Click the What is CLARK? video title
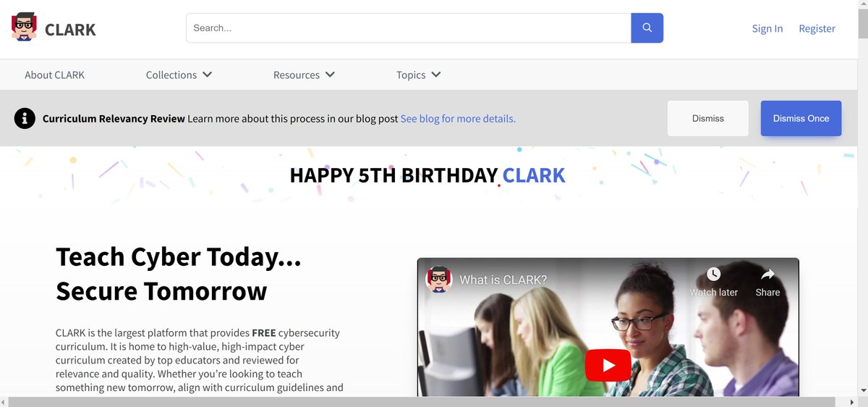The image size is (868, 407). 503,280
